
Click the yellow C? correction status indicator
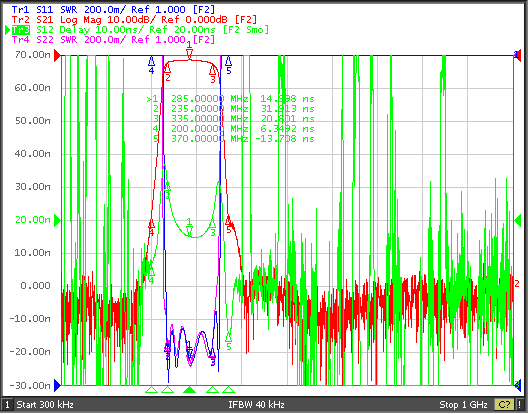coord(504,404)
